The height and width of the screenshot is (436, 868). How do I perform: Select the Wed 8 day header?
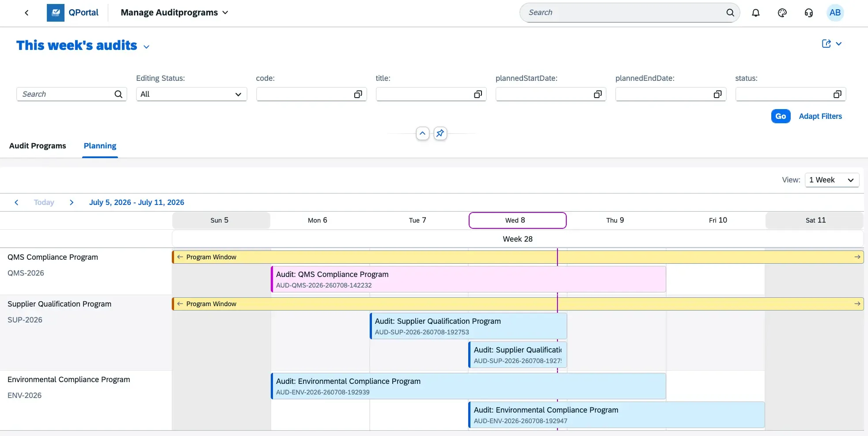[x=518, y=220]
